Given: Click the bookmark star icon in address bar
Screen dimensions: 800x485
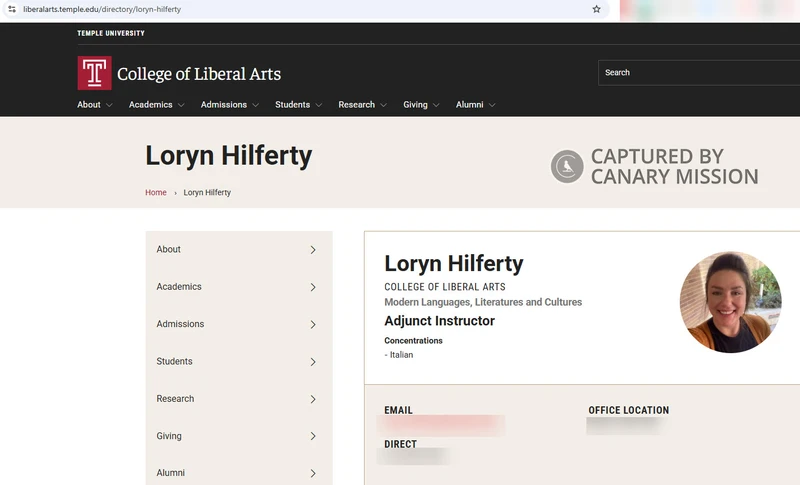Looking at the screenshot, I should tap(596, 9).
